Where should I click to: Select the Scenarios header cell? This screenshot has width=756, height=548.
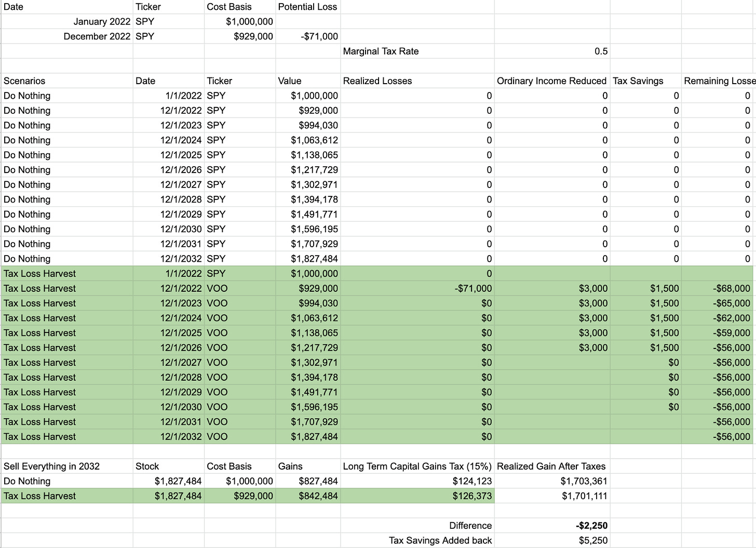[x=67, y=81]
